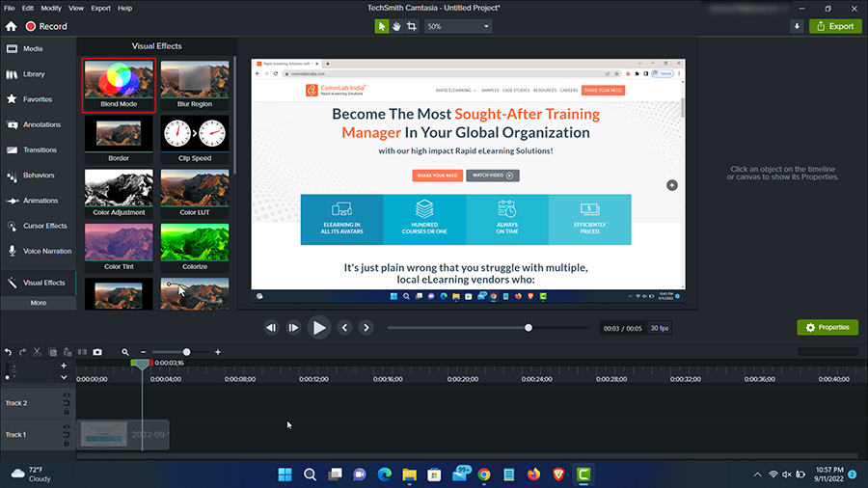The width and height of the screenshot is (868, 488).
Task: Open the Help menu
Action: tap(125, 8)
